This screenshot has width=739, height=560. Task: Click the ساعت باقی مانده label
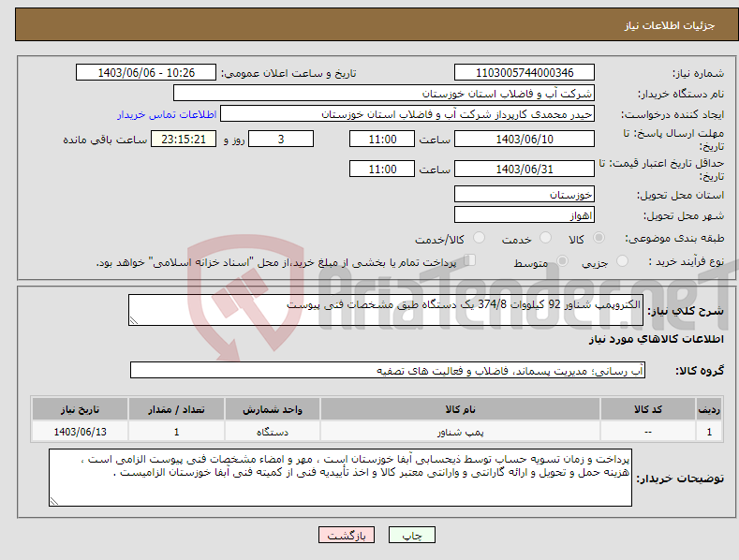tap(105, 140)
